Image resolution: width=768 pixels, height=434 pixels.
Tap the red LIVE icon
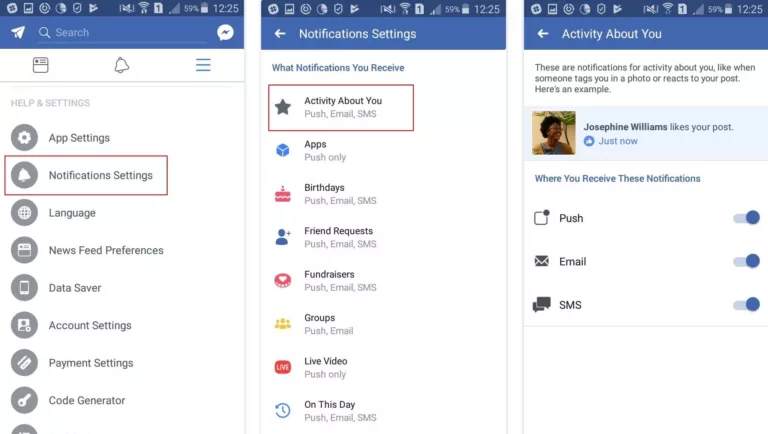click(283, 367)
